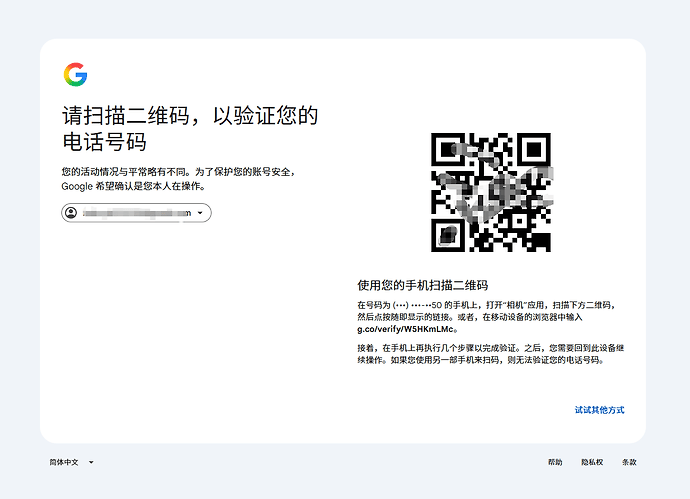Click the account avatar icon in chip
The image size is (690, 499).
pyautogui.click(x=71, y=213)
